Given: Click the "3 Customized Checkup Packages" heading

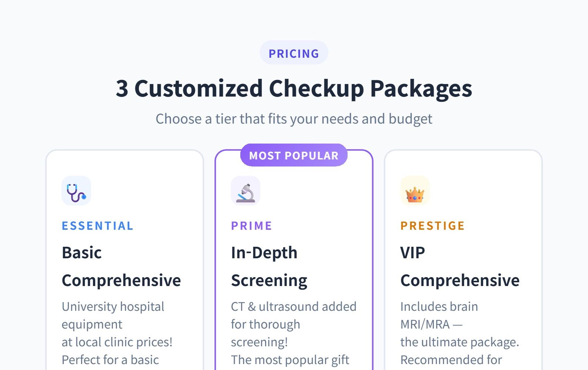Looking at the screenshot, I should [x=294, y=88].
